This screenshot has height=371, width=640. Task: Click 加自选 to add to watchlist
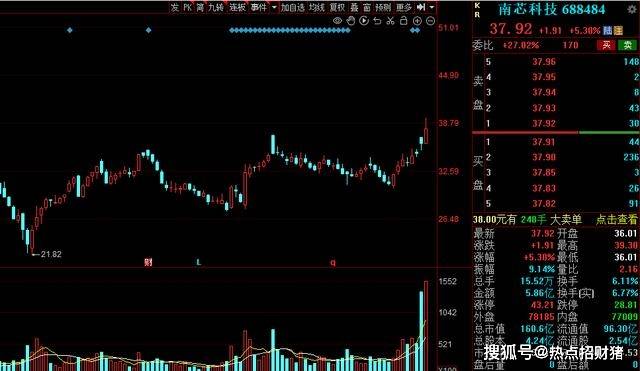293,7
